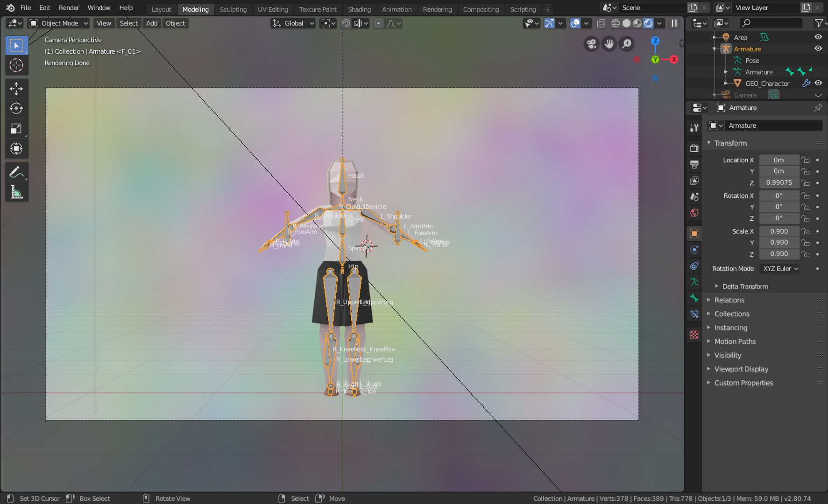
Task: Select the Select Box tool
Action: click(x=16, y=45)
